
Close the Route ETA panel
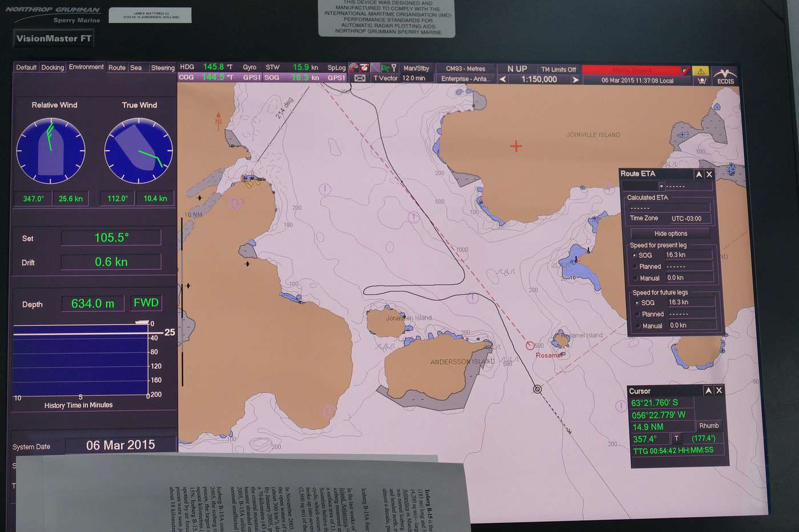click(709, 174)
